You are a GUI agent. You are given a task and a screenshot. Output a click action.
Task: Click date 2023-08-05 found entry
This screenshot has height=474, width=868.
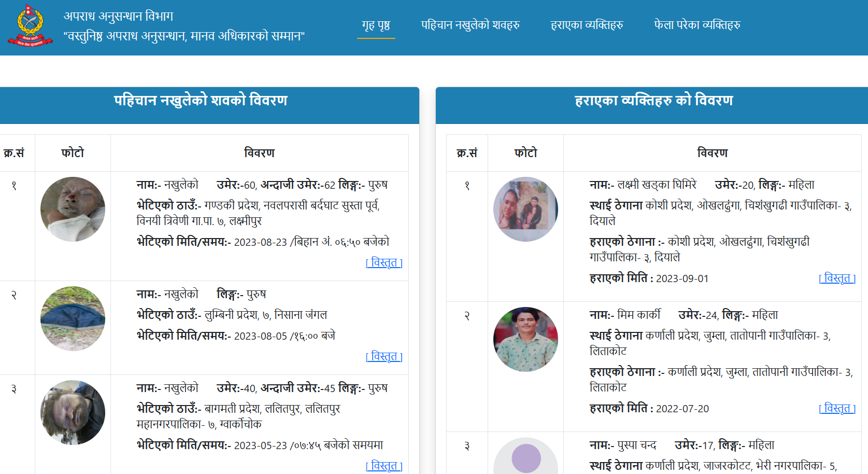tap(236, 336)
